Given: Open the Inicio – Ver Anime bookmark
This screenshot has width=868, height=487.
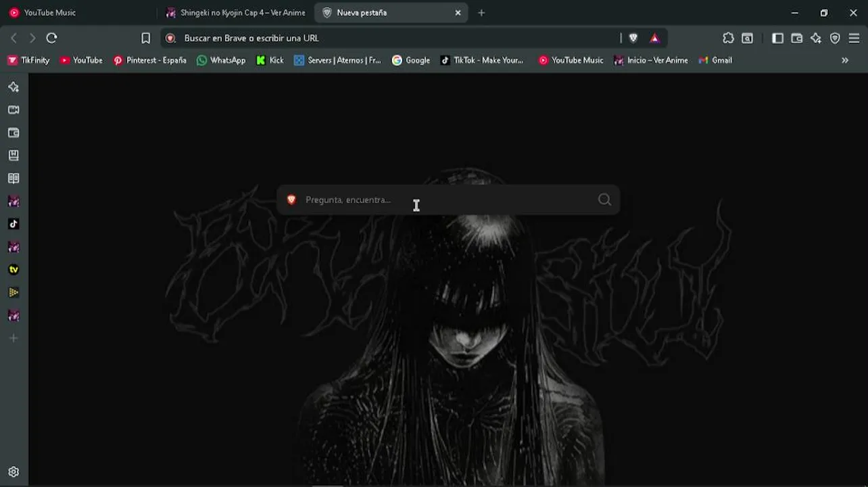Looking at the screenshot, I should point(651,60).
